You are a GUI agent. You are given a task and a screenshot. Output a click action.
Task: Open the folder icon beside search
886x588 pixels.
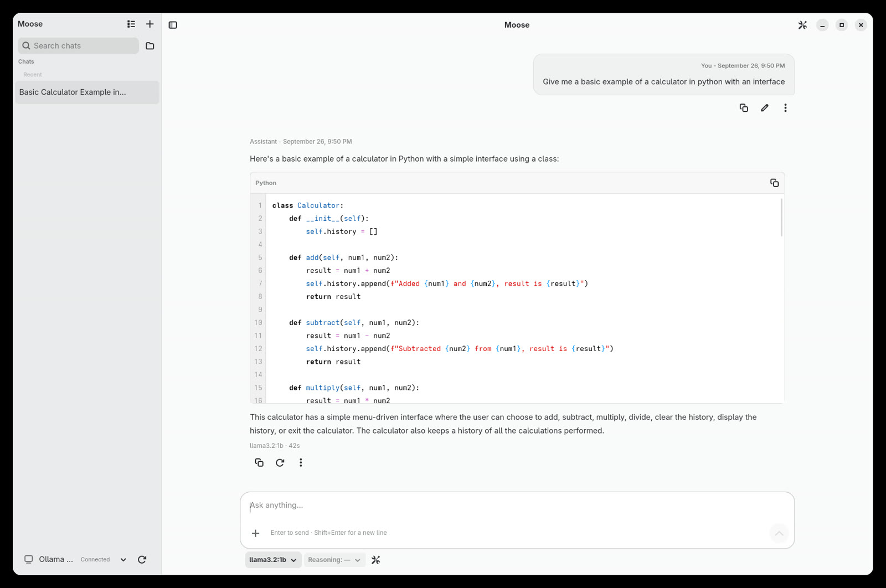click(x=150, y=46)
